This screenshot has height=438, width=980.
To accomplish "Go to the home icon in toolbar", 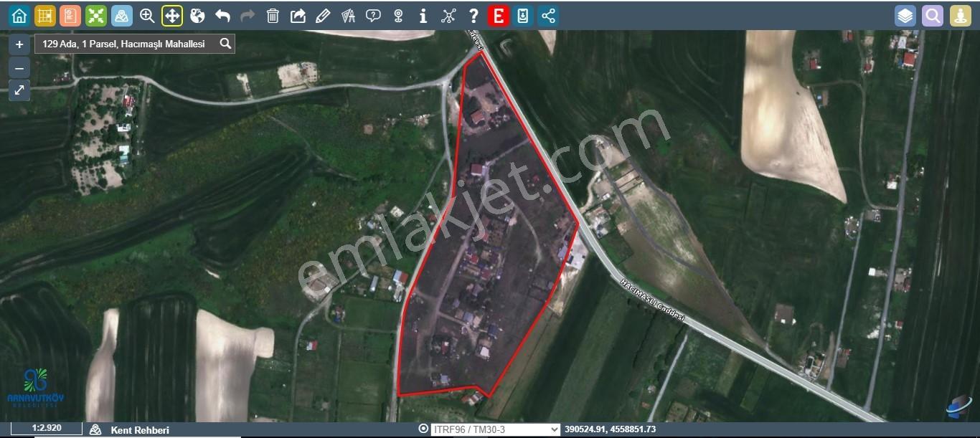I will click(x=19, y=16).
